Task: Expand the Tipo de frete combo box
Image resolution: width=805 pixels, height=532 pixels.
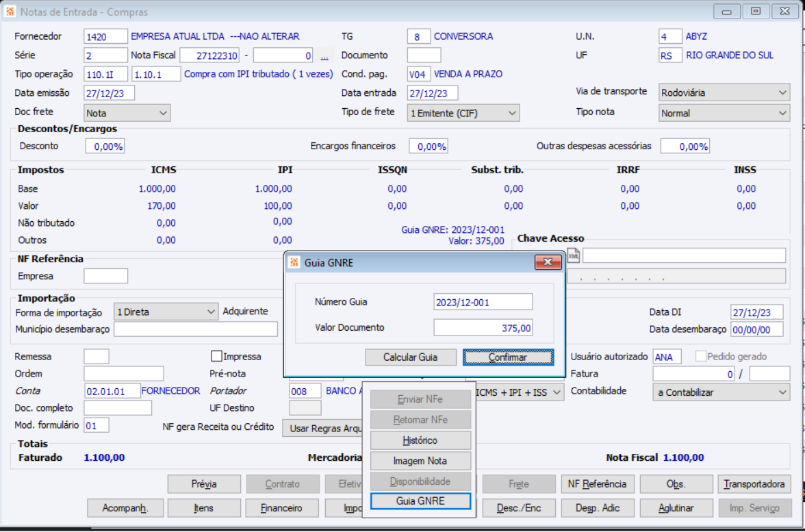Action: pyautogui.click(x=463, y=113)
